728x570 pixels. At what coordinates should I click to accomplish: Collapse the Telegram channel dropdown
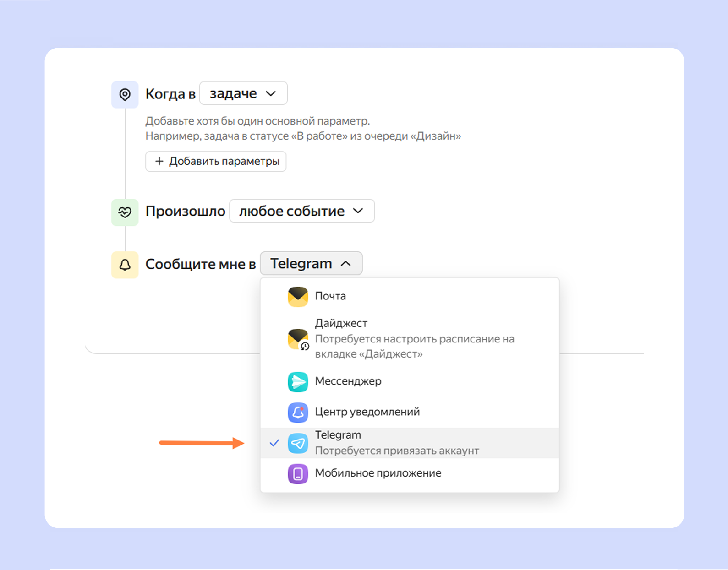tap(311, 264)
